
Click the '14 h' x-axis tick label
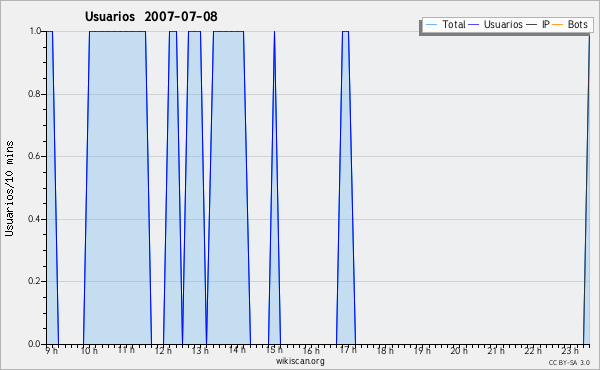tap(237, 350)
